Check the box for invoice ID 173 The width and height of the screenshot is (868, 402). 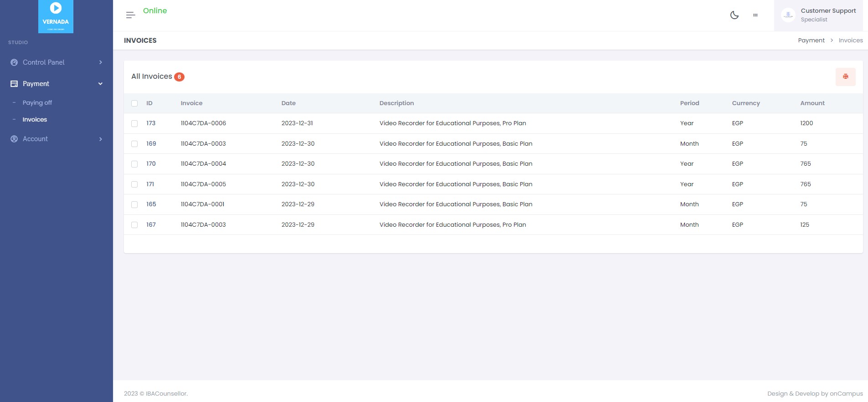coord(134,123)
